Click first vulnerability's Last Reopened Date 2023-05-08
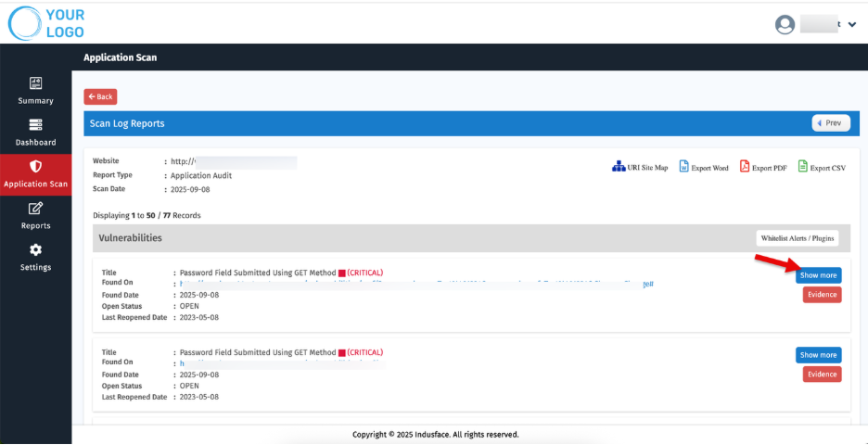 199,317
